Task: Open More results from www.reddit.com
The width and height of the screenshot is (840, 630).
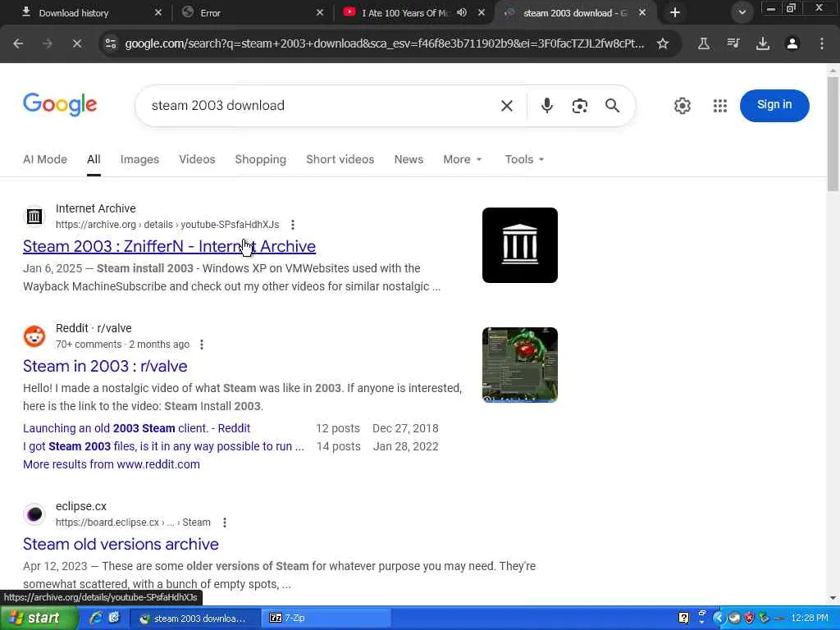Action: (x=112, y=464)
